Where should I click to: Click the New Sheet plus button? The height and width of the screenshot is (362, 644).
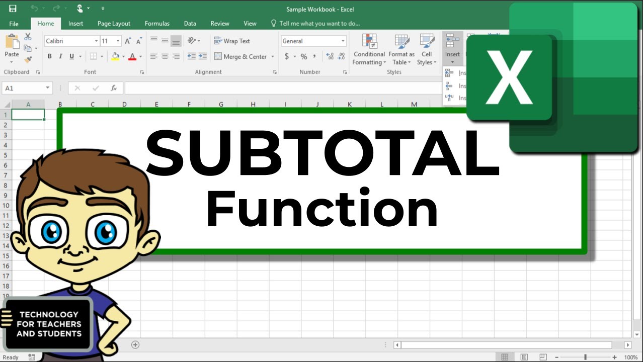(x=135, y=344)
